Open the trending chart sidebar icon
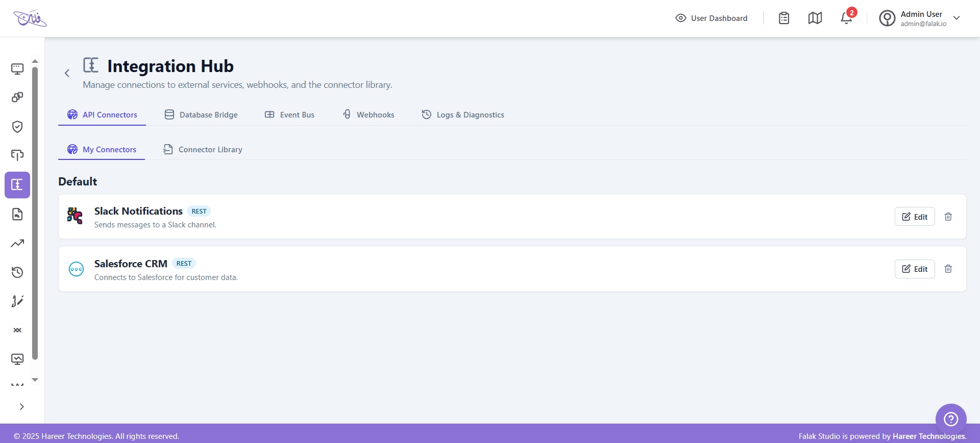The image size is (980, 443). pos(17,243)
